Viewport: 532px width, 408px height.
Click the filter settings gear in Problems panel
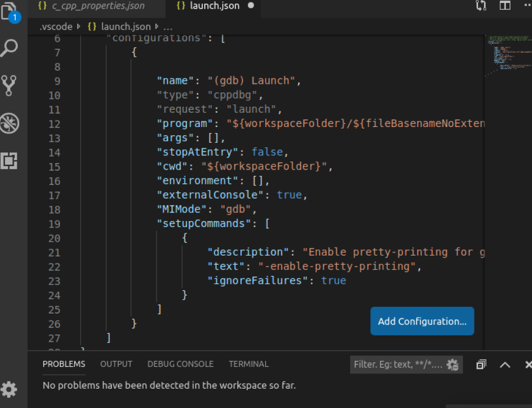tap(453, 365)
